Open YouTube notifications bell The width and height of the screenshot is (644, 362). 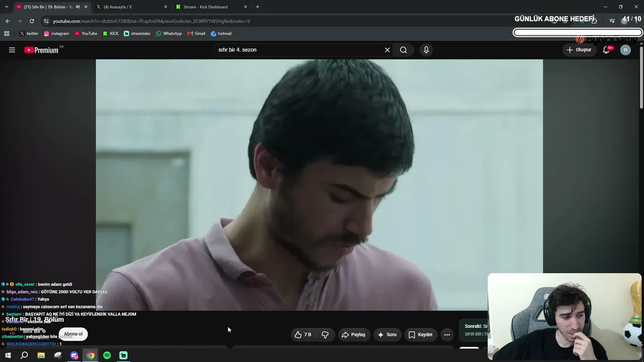[x=606, y=50]
